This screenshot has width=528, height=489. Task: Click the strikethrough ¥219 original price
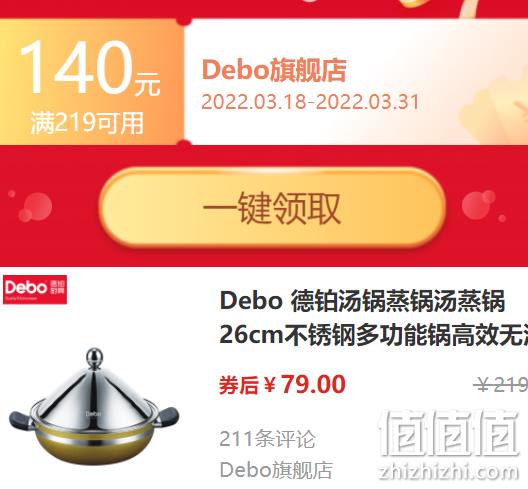501,384
